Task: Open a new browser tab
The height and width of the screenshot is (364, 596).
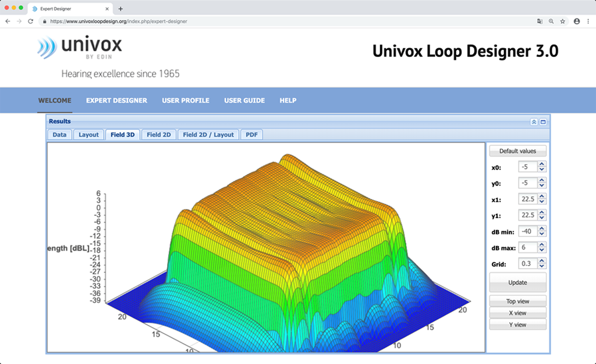Action: (120, 9)
